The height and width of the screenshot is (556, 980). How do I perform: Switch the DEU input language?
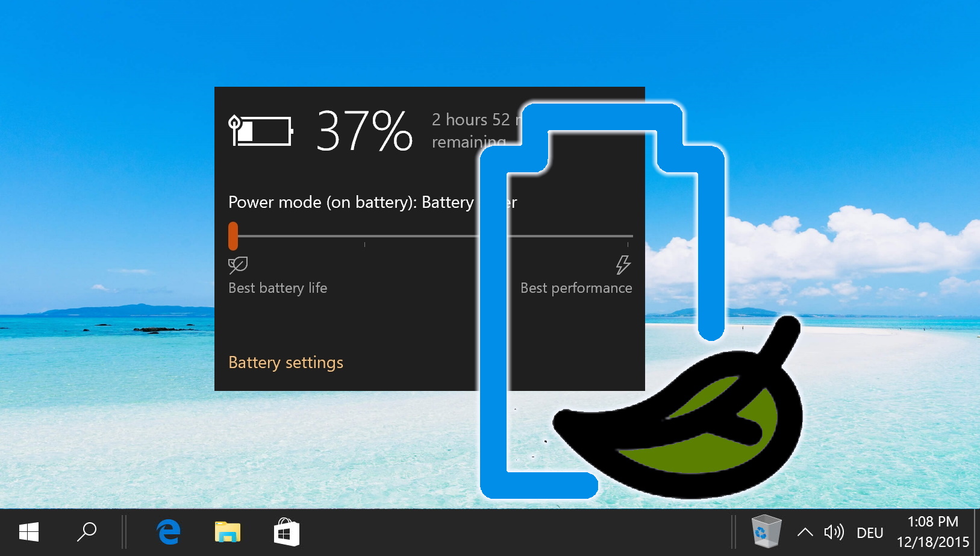coord(870,533)
